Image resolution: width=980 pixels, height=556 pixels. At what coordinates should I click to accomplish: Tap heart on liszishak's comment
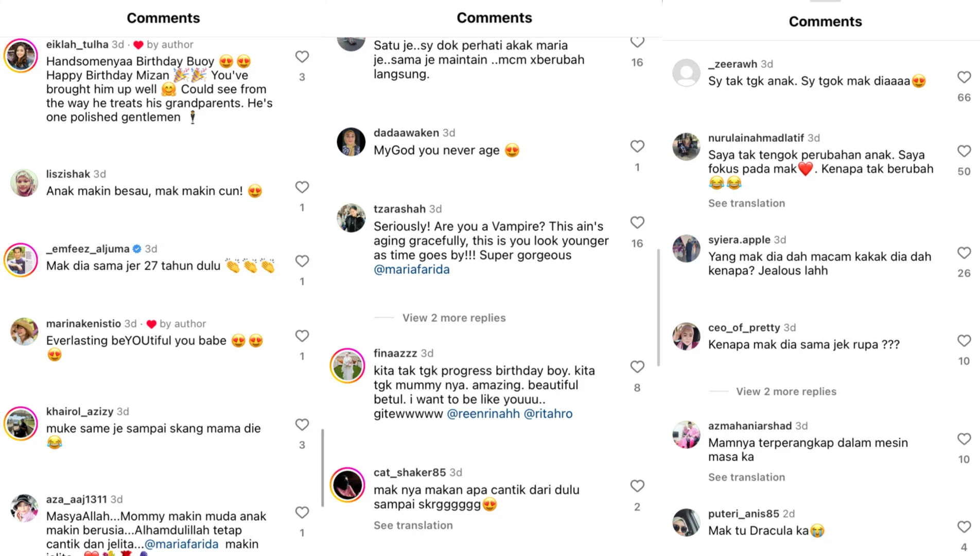pos(302,187)
